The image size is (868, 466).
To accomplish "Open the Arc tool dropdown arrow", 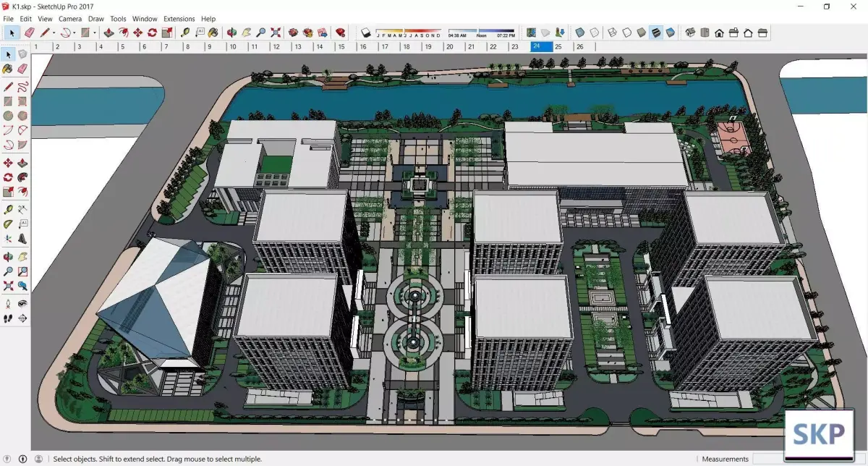I will coord(75,33).
